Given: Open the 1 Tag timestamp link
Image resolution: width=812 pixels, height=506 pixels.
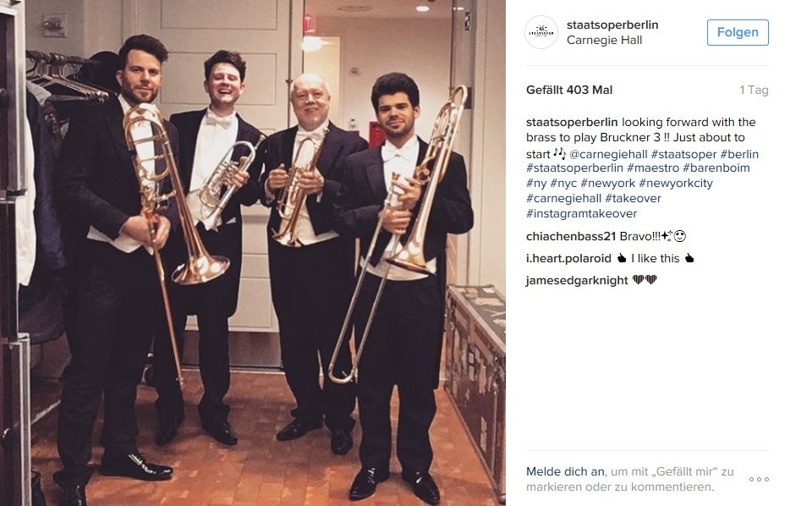Looking at the screenshot, I should pos(754,91).
